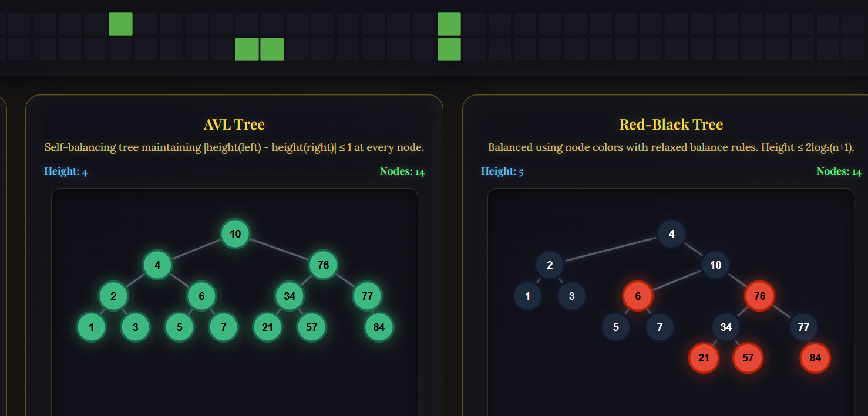Click node 2 in Red-Black tree
The image size is (868, 416).
(x=550, y=265)
